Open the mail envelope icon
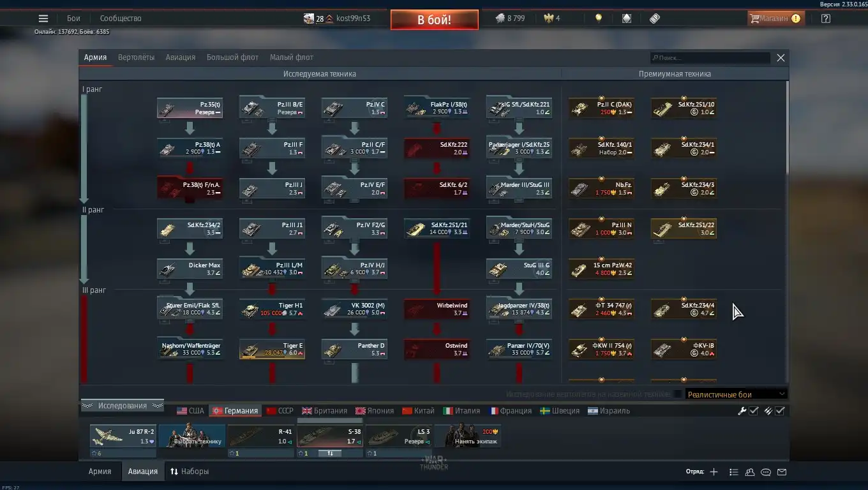868x490 pixels. pos(782,472)
